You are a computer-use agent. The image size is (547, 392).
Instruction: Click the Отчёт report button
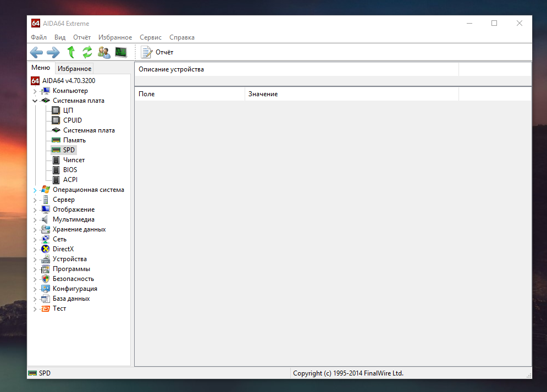157,52
